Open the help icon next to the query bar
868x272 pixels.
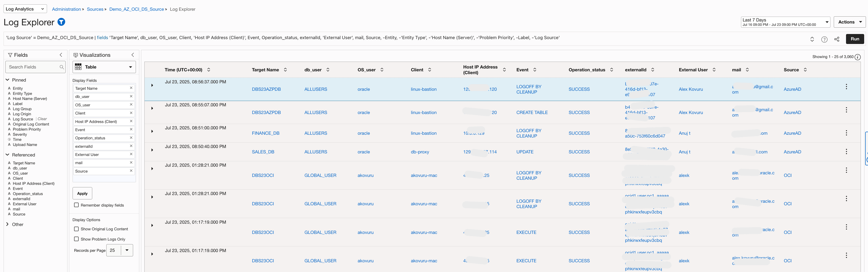[x=824, y=39]
